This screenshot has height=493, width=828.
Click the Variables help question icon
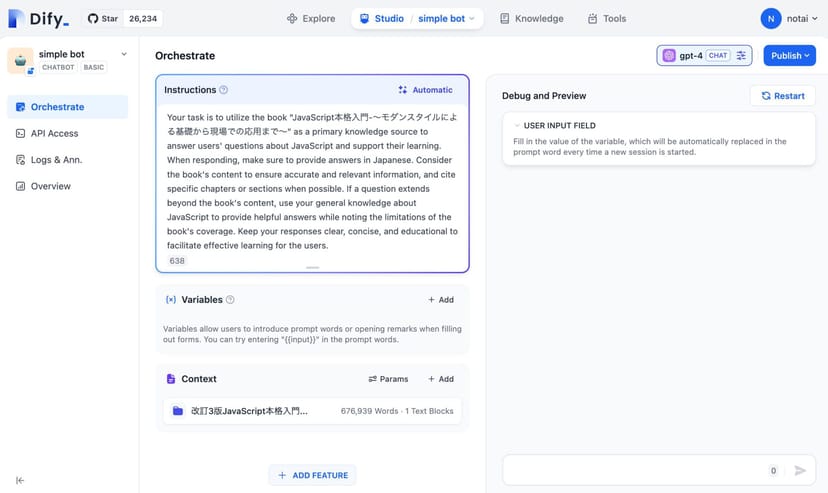click(230, 300)
